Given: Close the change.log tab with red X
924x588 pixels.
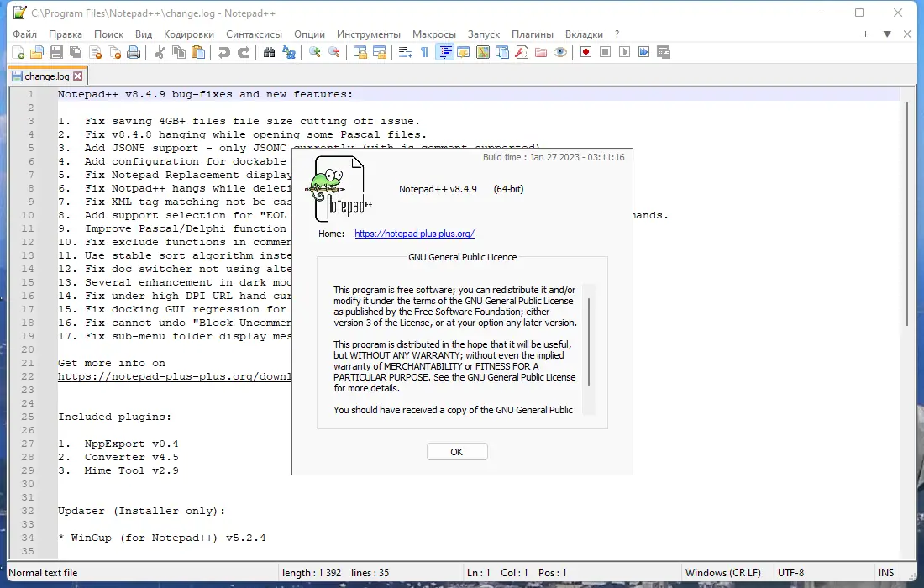Looking at the screenshot, I should coord(78,76).
